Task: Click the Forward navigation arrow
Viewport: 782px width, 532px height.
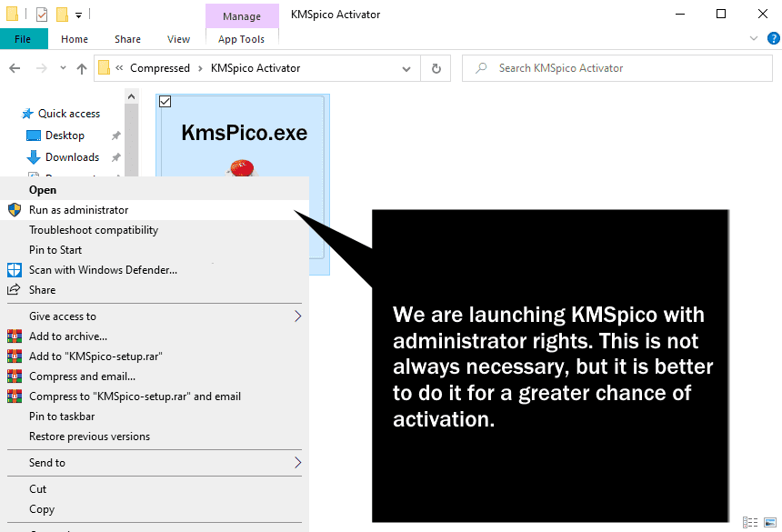Action: (42, 68)
